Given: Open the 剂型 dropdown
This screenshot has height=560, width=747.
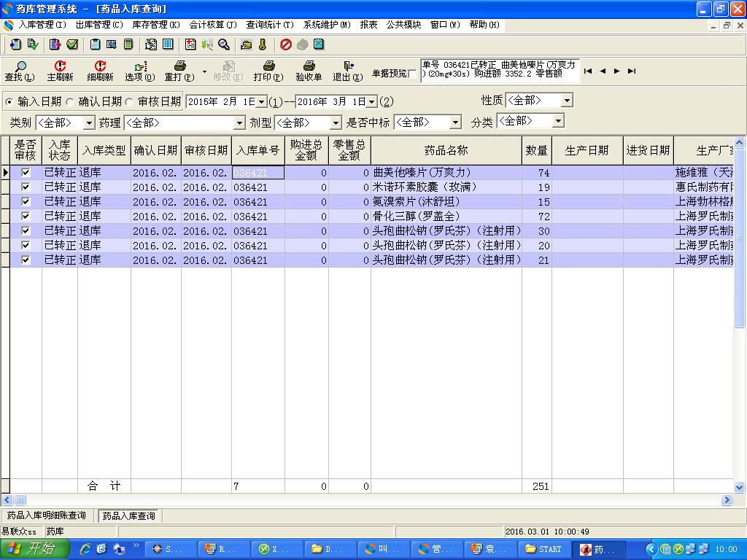Looking at the screenshot, I should coord(336,122).
